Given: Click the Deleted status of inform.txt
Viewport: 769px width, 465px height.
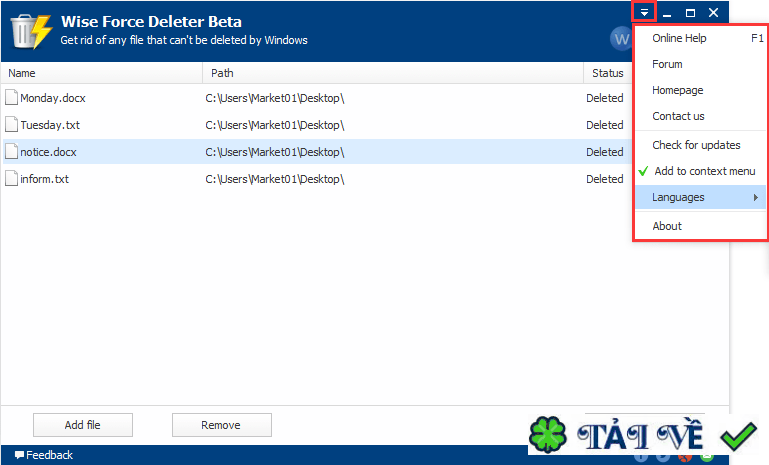Looking at the screenshot, I should coord(605,179).
